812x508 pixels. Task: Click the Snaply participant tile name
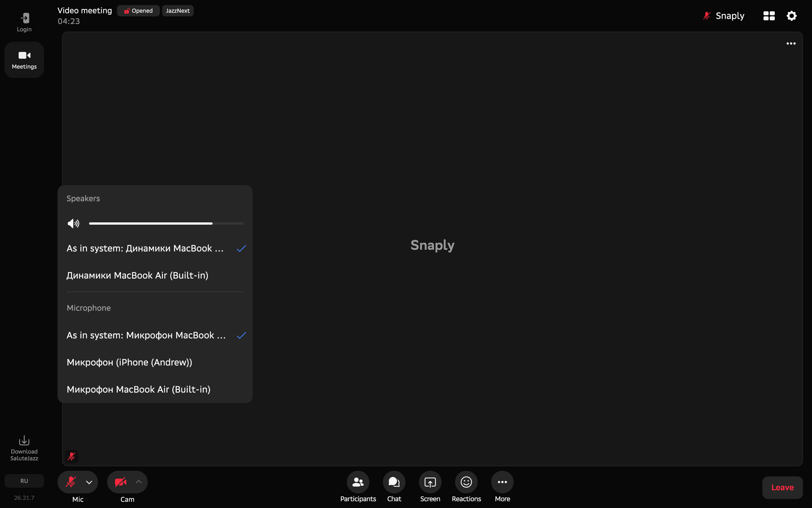point(433,246)
